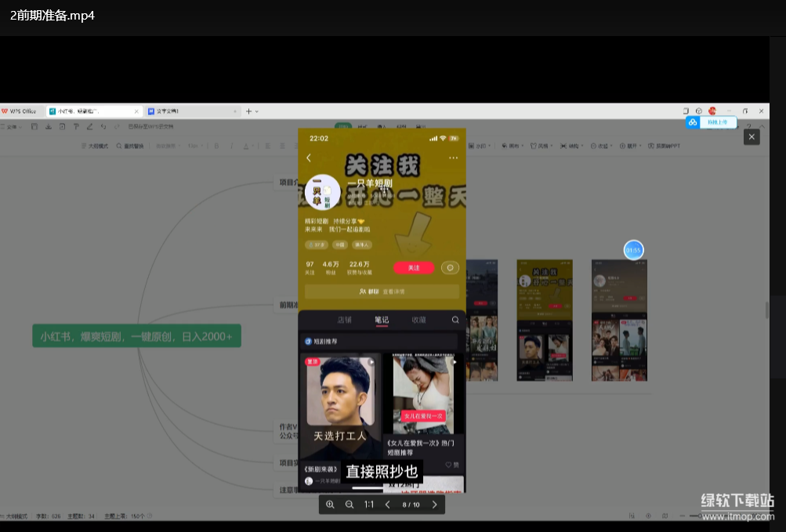This screenshot has width=786, height=532.
Task: Open the help question mark icon
Action: [748, 127]
